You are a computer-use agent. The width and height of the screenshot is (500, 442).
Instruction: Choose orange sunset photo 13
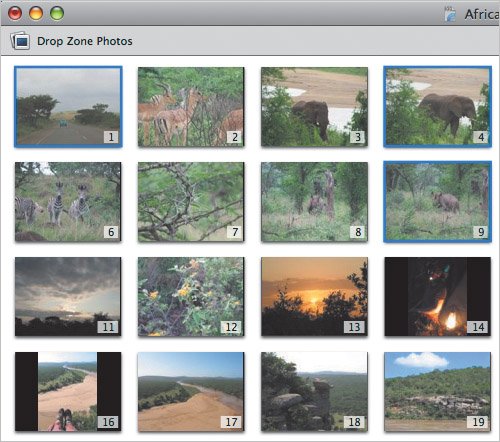[314, 296]
